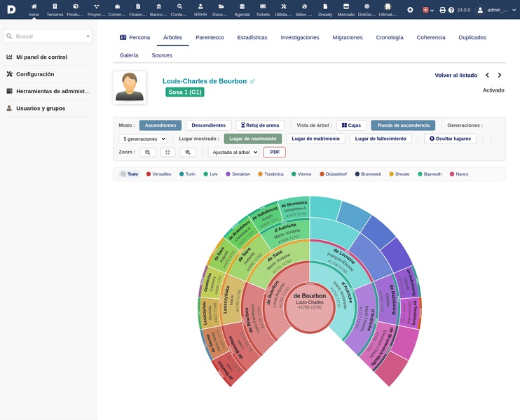Screen dimensions: 520x420
Task: Open the Terceros module icon
Action: click(x=55, y=6)
